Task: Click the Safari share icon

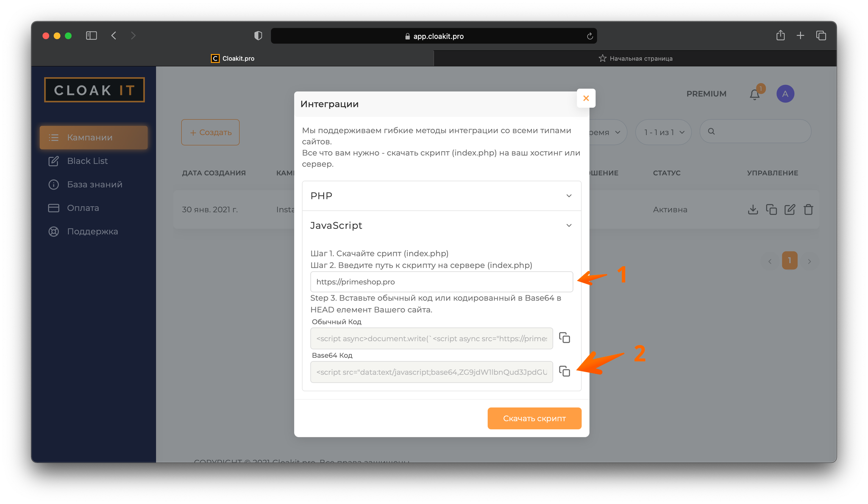Action: point(780,36)
